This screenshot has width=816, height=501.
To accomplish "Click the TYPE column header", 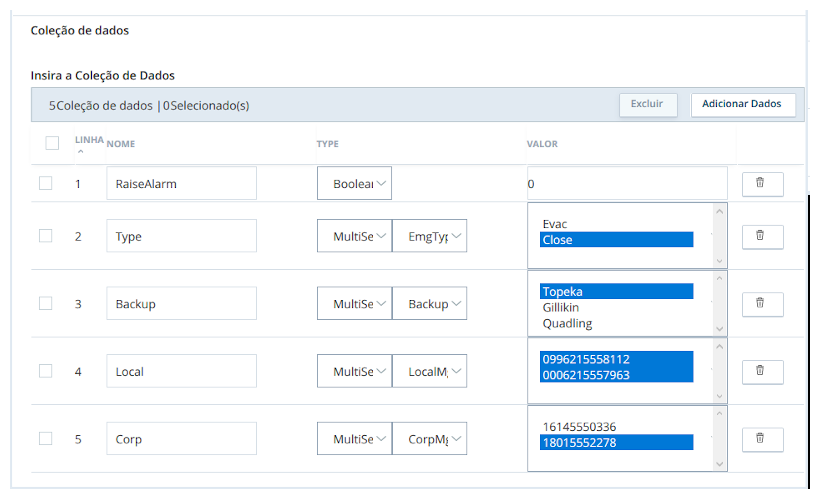I will pos(327,144).
